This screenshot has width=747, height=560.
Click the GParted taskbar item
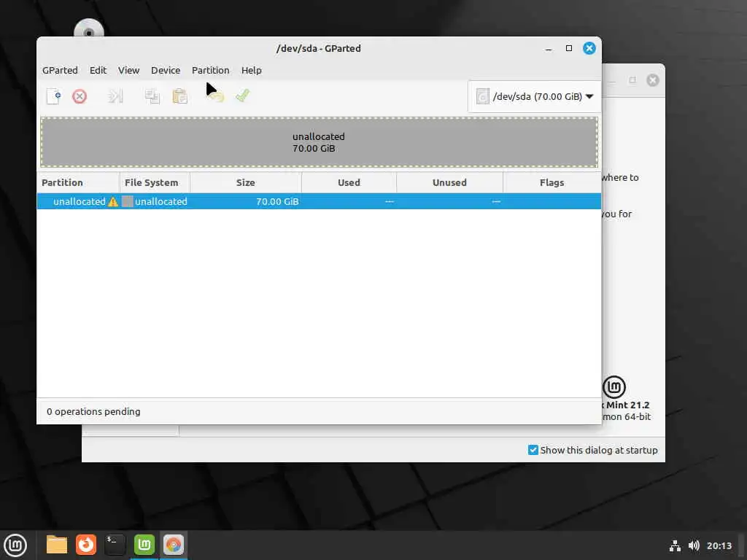174,545
